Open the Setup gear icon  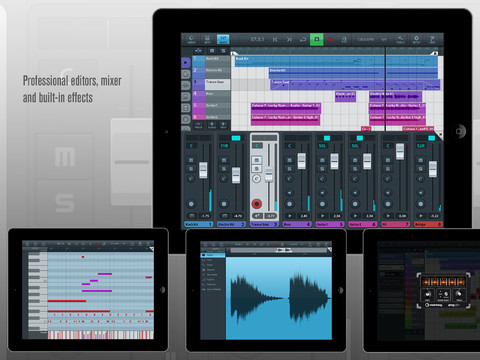point(416,39)
